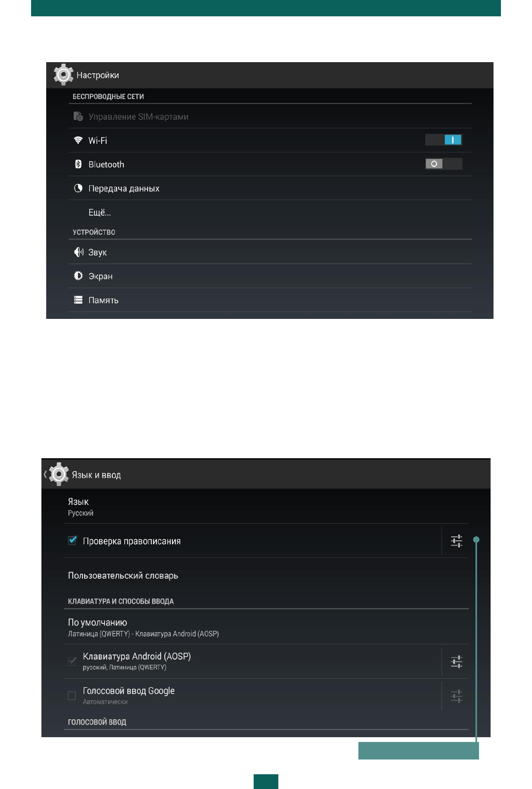The image size is (532, 789).
Task: Go back via Язык и ввод header
Action: click(x=59, y=474)
